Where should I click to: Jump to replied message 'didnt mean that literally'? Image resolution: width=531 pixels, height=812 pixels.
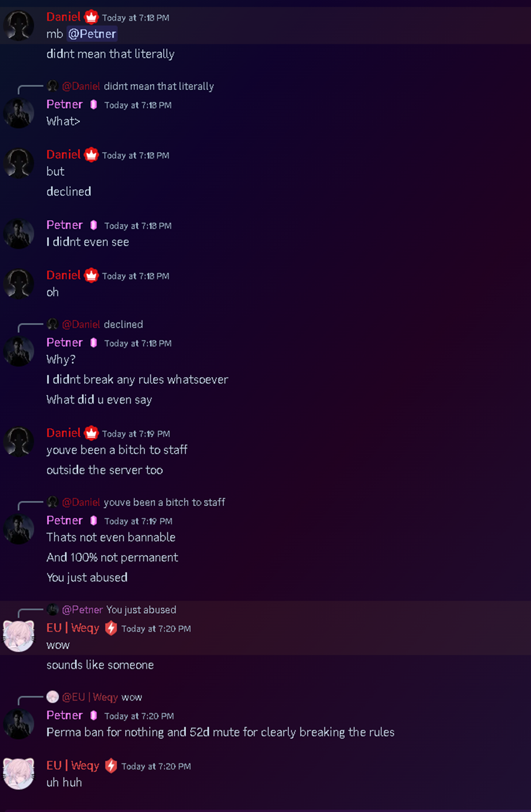pyautogui.click(x=159, y=86)
